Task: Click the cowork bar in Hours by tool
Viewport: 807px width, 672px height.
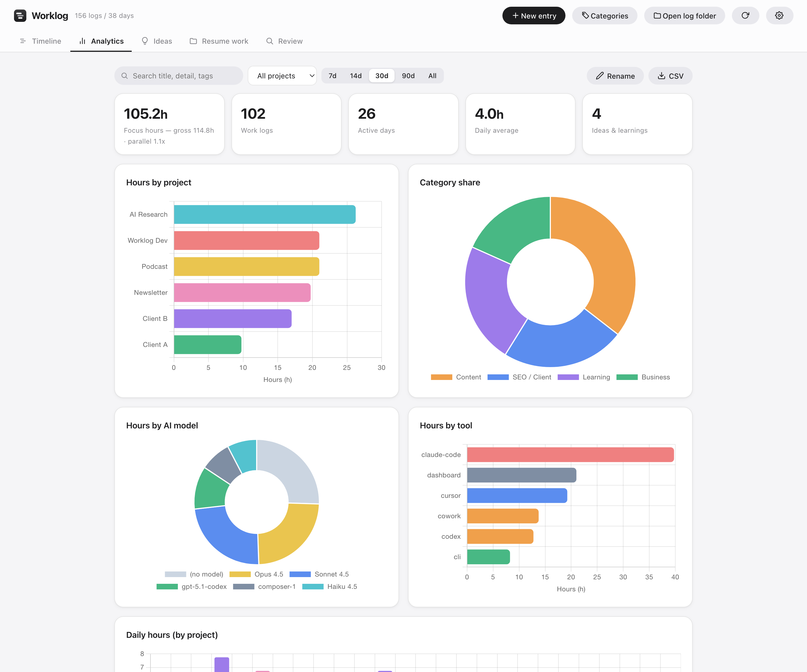Action: point(503,516)
